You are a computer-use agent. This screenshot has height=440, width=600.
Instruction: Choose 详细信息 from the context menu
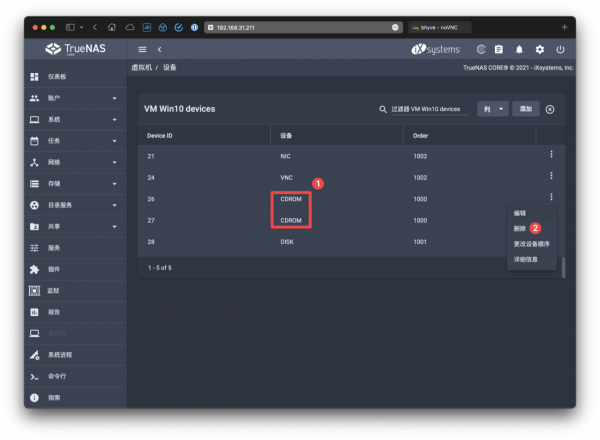tap(532, 259)
